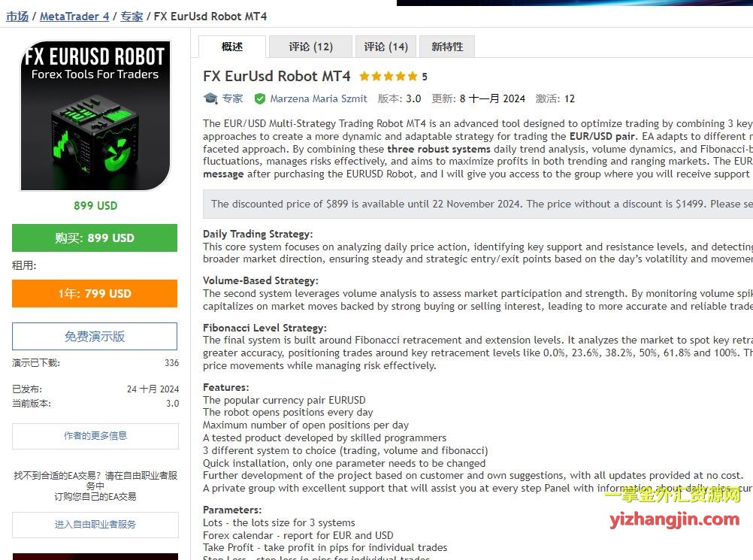Open the 专家 breadcrumb link
753x560 pixels.
pos(132,17)
